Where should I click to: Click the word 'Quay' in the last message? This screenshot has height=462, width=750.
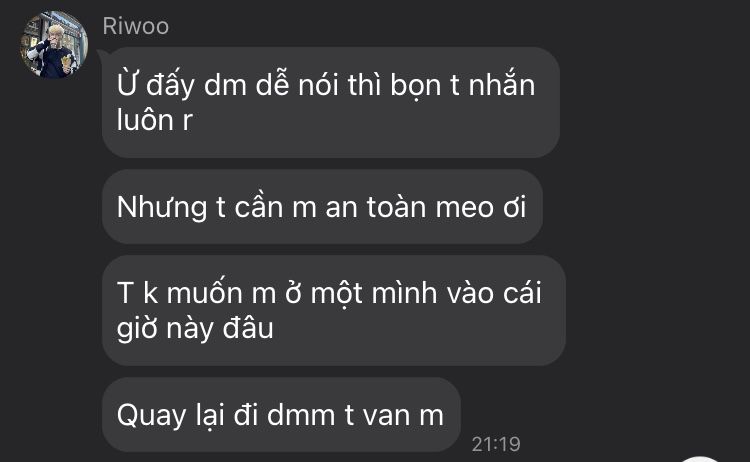click(x=152, y=416)
